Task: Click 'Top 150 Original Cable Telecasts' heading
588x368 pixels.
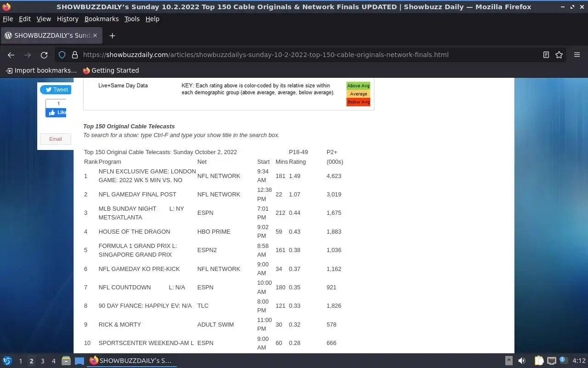Action: tap(129, 126)
